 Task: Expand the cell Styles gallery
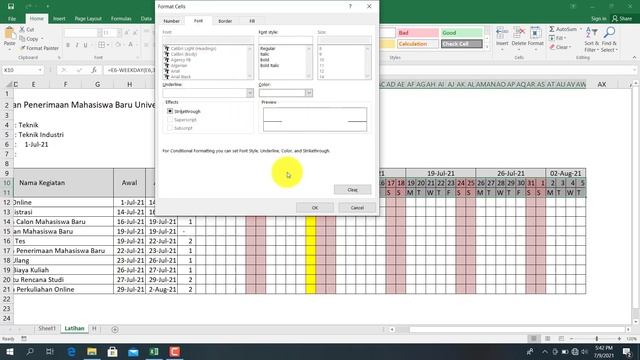click(487, 47)
